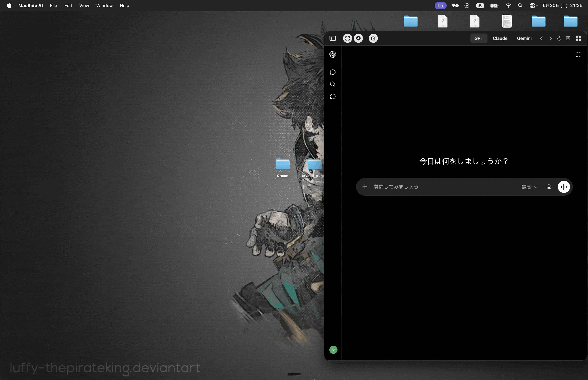Go back with the left chevron arrow
Viewport: 588px width, 380px height.
541,38
